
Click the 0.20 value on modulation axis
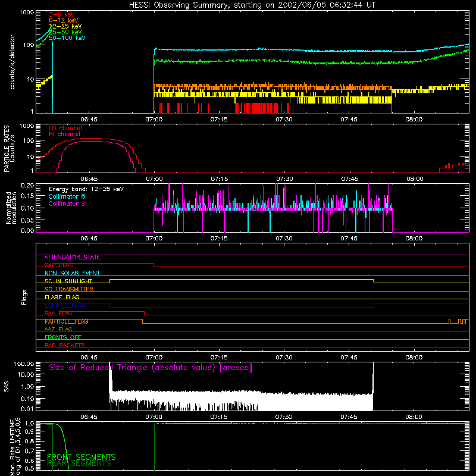click(27, 185)
